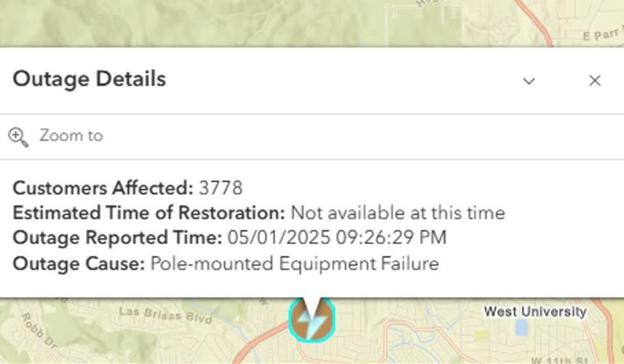
Task: Close the Outage Details popup
Action: (x=595, y=81)
